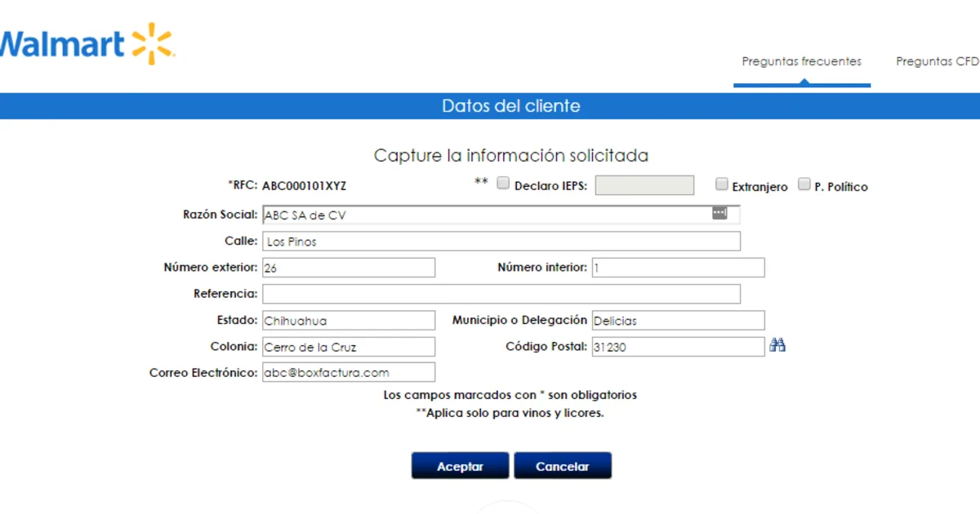Viewport: 980px width, 514px height.
Task: Focus the Colonia field
Action: point(348,347)
